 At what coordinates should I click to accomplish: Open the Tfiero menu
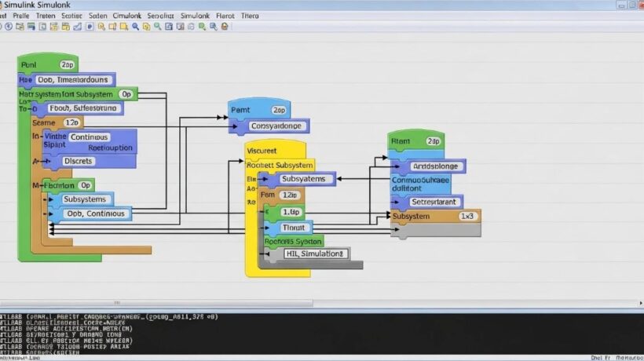250,16
